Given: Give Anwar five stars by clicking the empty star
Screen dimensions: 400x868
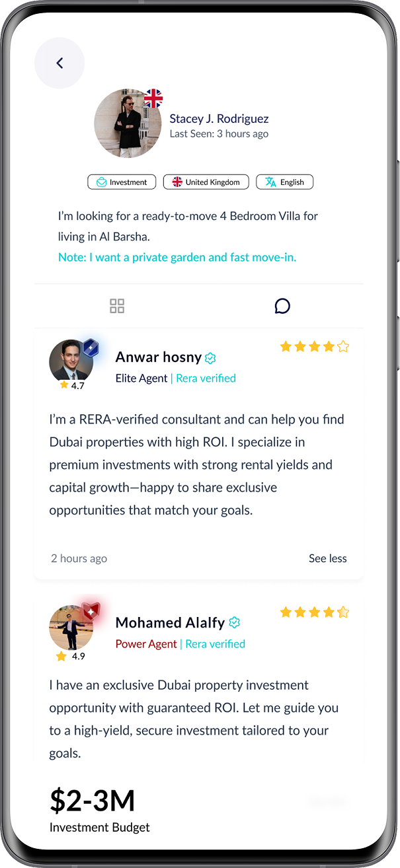Looking at the screenshot, I should tap(343, 345).
